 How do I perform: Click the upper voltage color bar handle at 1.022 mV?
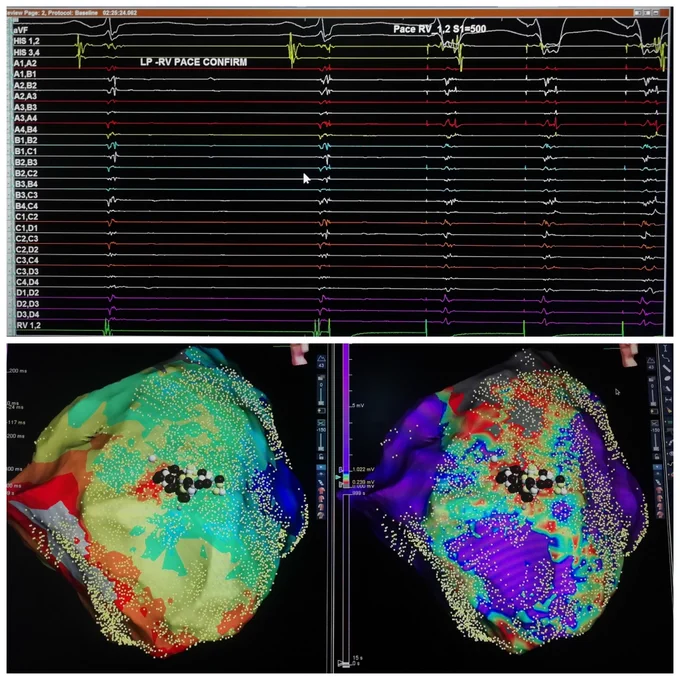pos(341,470)
